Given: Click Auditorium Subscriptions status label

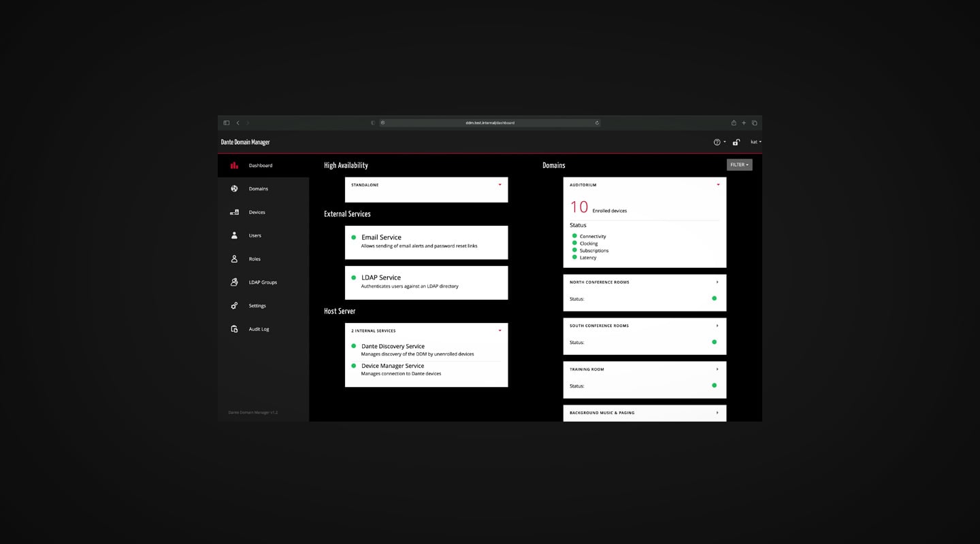Looking at the screenshot, I should [594, 250].
